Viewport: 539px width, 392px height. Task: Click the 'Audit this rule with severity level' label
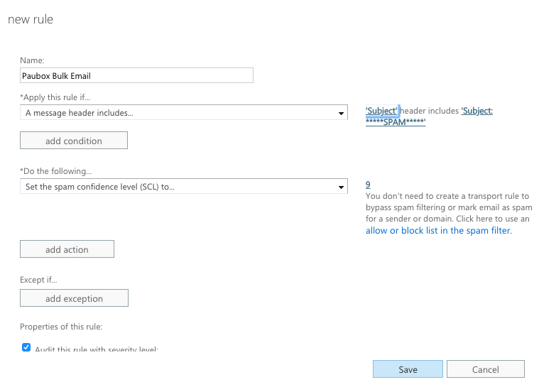[96, 349]
